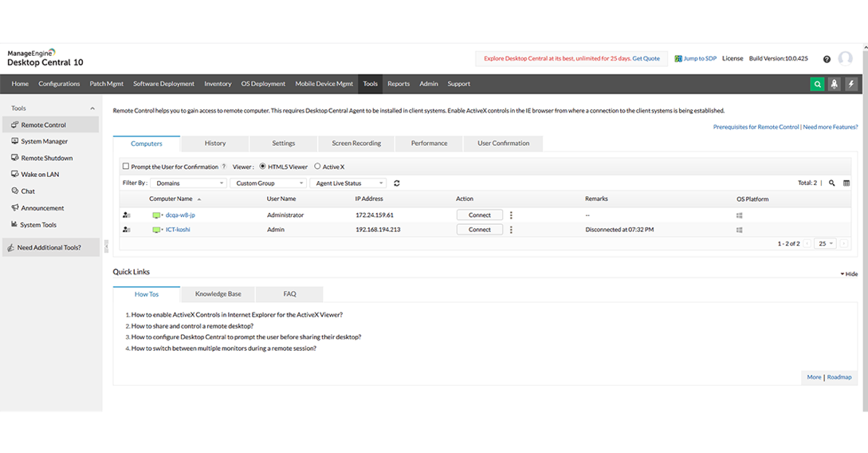Click the table search magnifier icon
This screenshot has height=453, width=868.
pyautogui.click(x=831, y=183)
